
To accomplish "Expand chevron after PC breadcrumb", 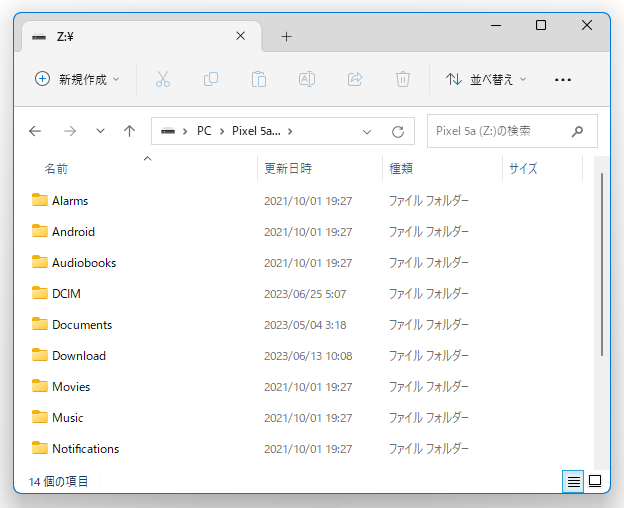I will (222, 131).
